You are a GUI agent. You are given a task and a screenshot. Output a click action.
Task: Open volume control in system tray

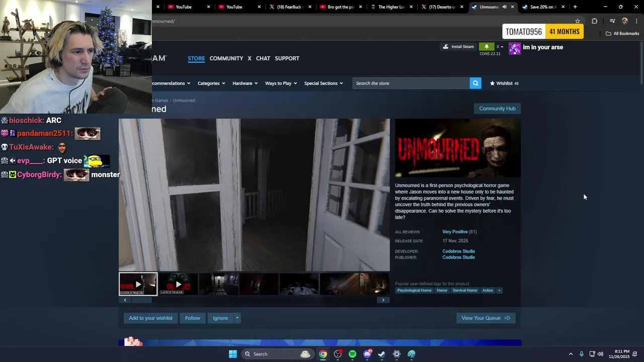601,354
